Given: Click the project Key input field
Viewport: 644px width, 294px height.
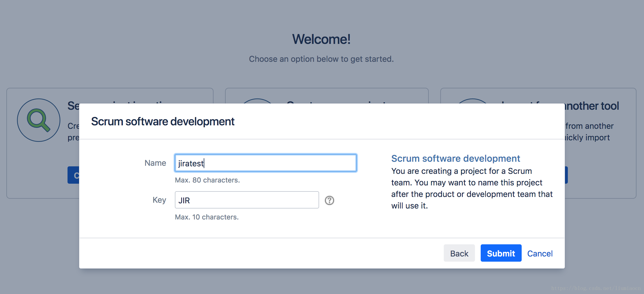Looking at the screenshot, I should tap(247, 200).
